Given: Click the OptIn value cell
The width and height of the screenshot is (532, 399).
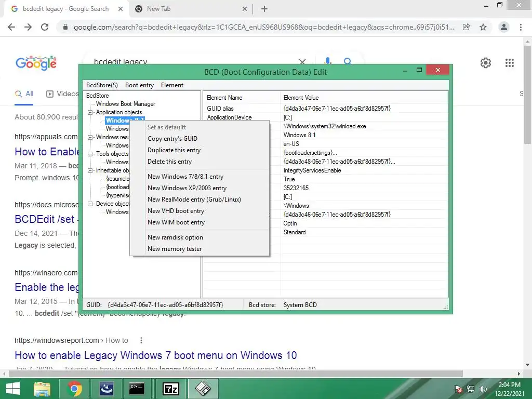Looking at the screenshot, I should point(290,223).
